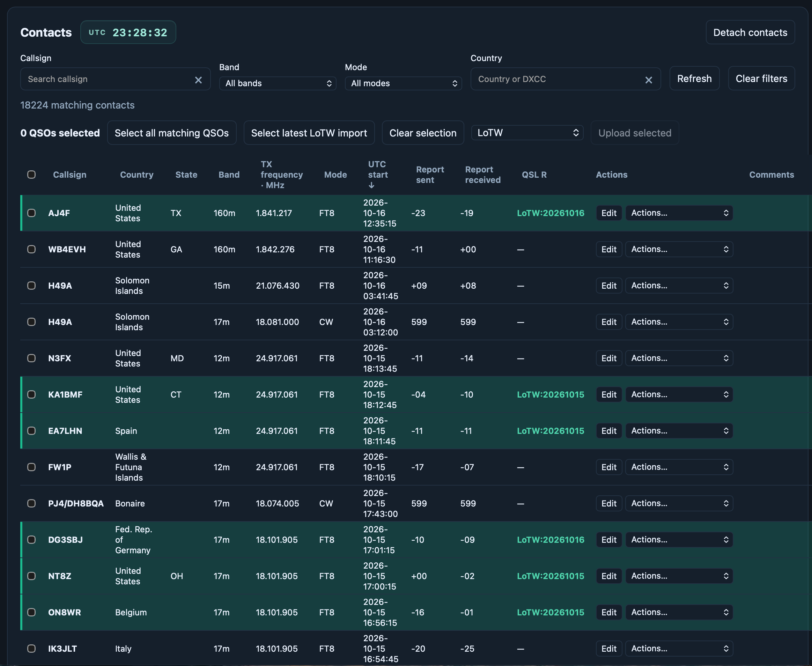Expand the Actions menu for EA7LHN
This screenshot has height=666, width=812.
tap(679, 431)
